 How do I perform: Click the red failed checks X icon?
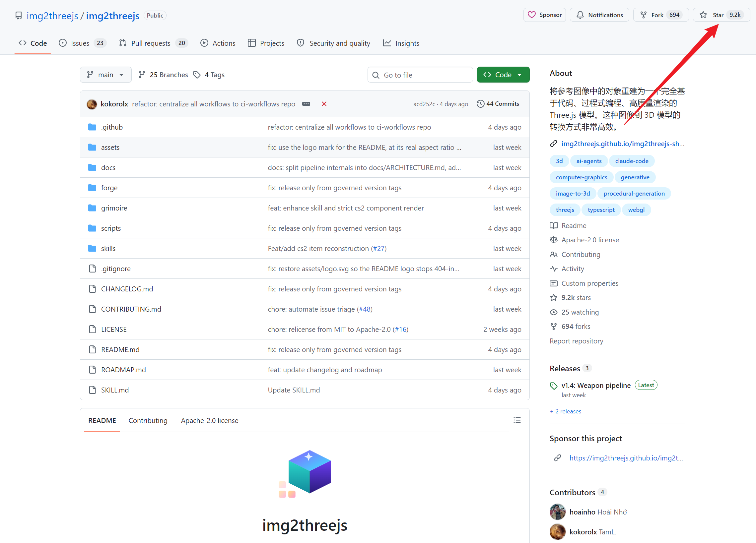[x=324, y=104]
